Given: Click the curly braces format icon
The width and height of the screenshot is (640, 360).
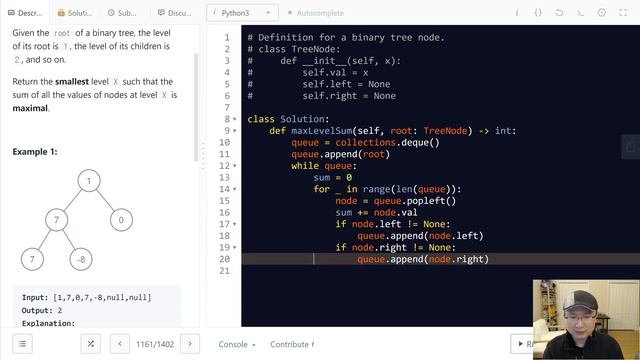Looking at the screenshot, I should [x=538, y=13].
